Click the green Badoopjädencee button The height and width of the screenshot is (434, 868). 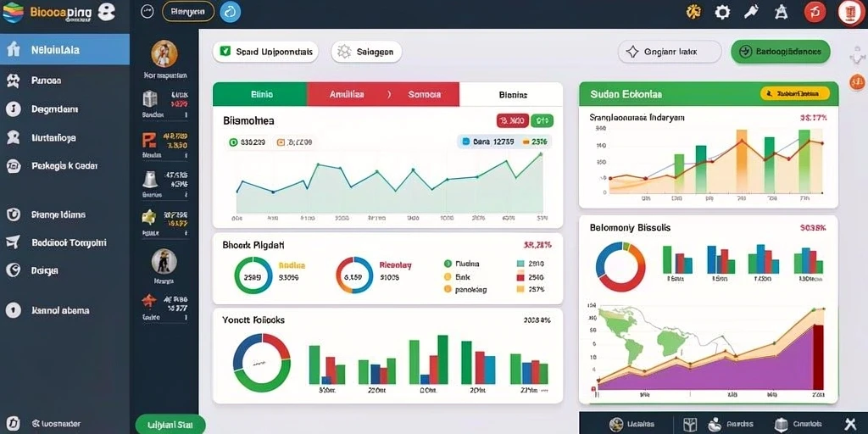click(x=781, y=52)
